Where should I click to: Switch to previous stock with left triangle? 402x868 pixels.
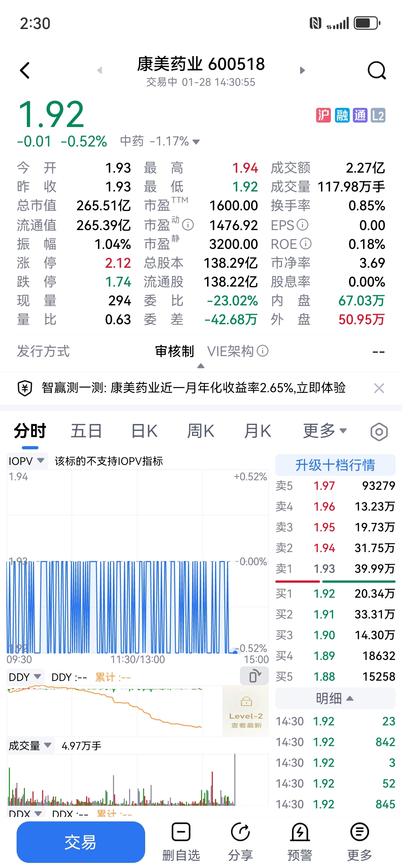click(x=100, y=71)
